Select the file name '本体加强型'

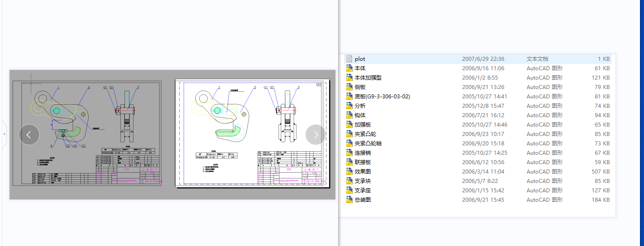tap(368, 78)
